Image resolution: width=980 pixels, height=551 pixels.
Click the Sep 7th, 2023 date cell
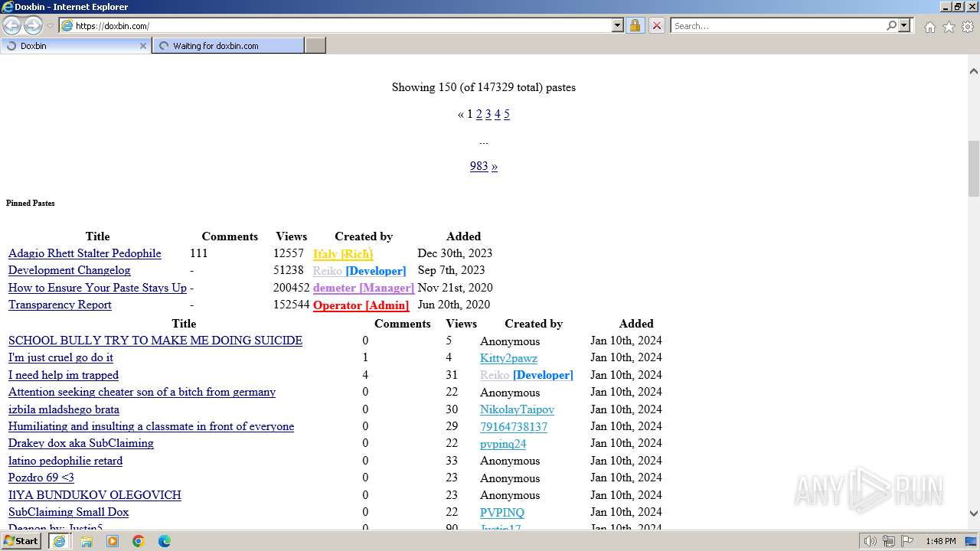(x=451, y=270)
